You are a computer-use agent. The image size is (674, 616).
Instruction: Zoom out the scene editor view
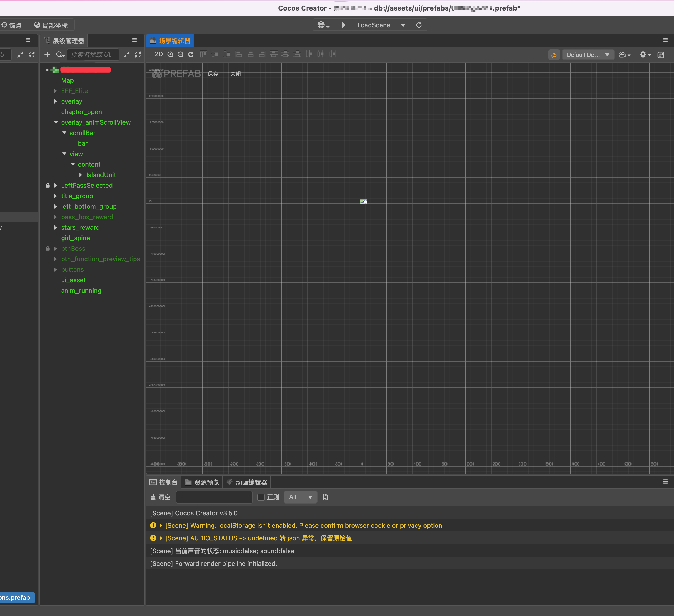tap(181, 54)
